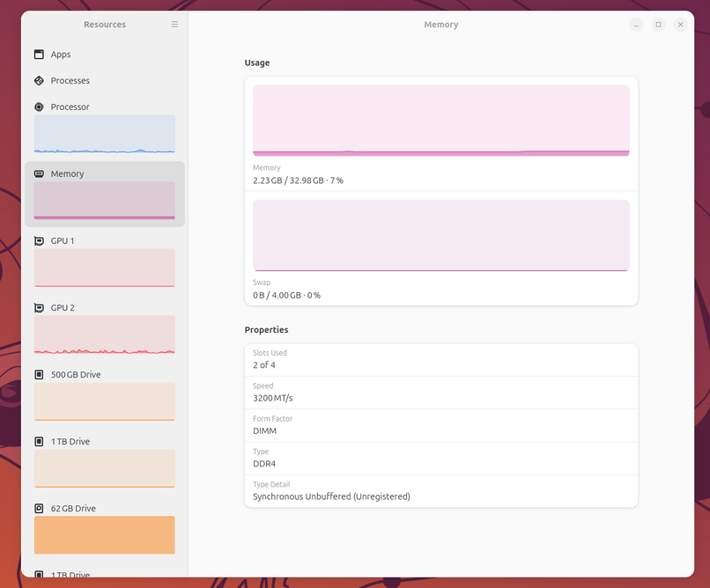The image size is (710, 588).
Task: Click the large Memory usage graph
Action: coord(441,121)
